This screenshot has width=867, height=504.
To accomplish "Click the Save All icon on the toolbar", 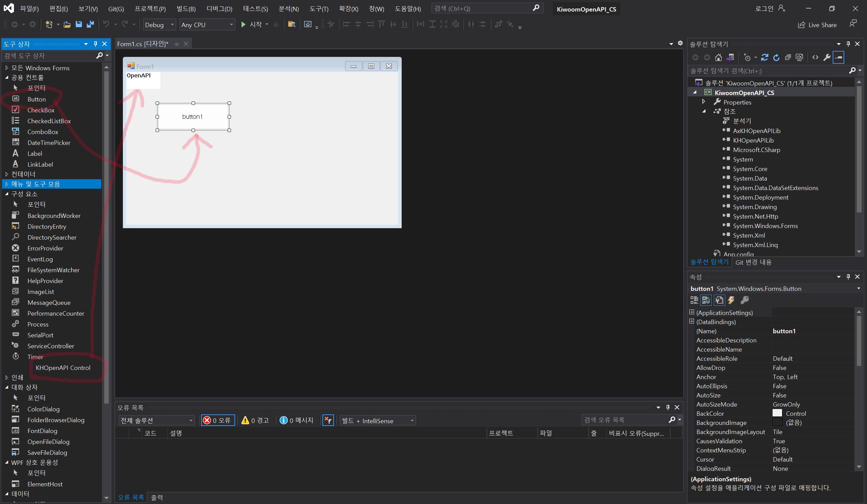I will (90, 24).
